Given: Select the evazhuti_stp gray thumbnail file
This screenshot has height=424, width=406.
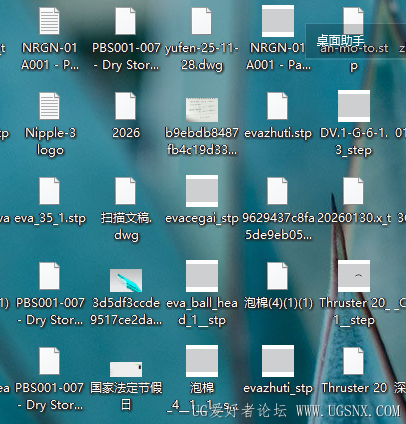Looking at the screenshot, I should [278, 361].
